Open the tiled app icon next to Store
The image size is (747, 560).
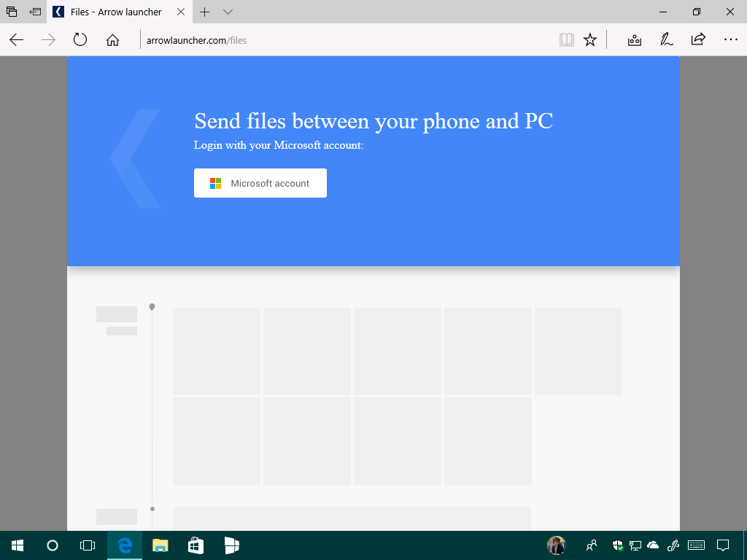231,545
